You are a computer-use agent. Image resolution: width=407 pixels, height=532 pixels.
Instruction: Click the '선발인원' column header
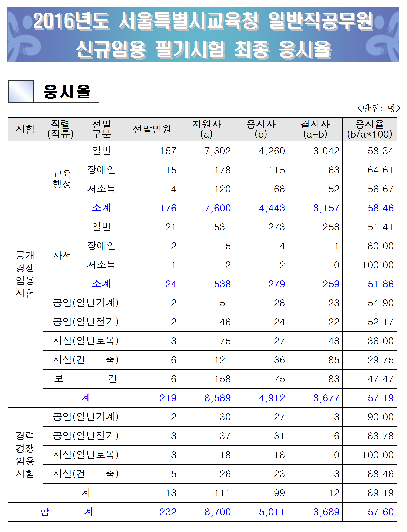coord(152,129)
